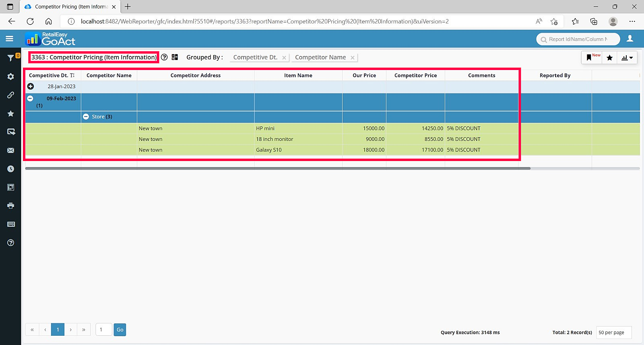Sort by Competitor Name column header
Image resolution: width=644 pixels, height=345 pixels.
pos(109,75)
